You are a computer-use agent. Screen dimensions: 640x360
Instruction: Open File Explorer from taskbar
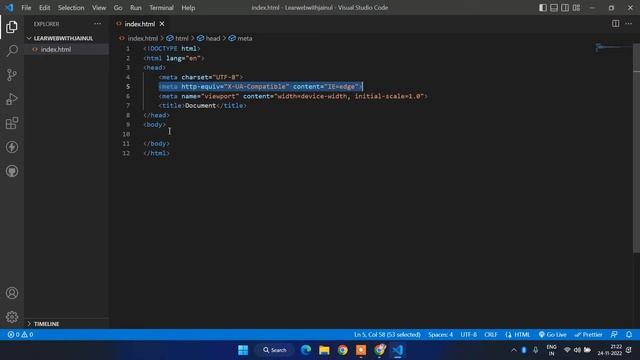coord(324,350)
